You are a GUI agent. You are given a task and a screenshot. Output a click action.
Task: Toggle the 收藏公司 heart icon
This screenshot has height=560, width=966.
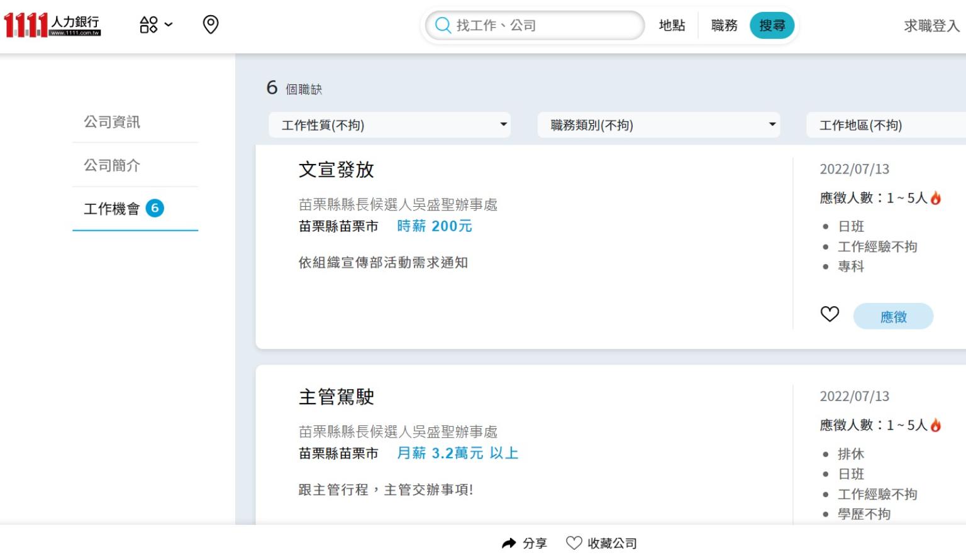pyautogui.click(x=574, y=543)
